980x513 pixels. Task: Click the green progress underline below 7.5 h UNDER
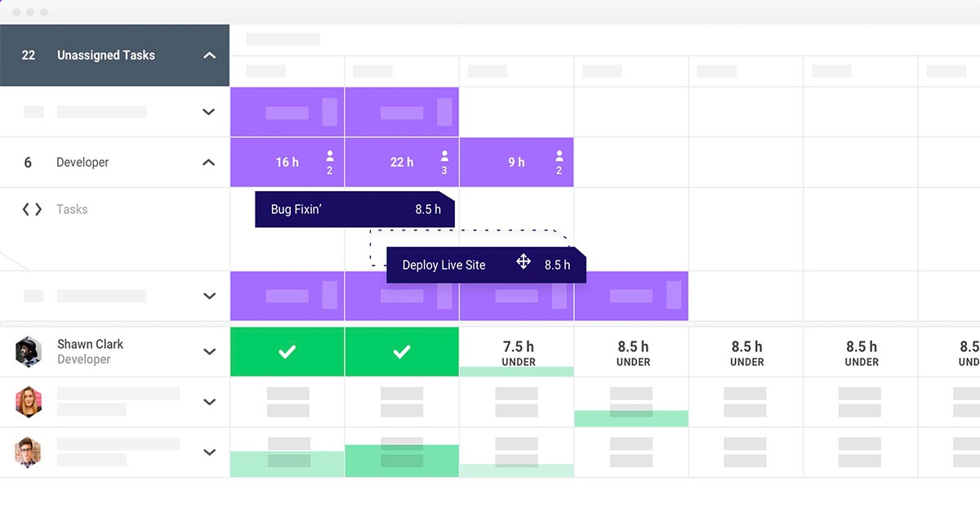click(516, 370)
